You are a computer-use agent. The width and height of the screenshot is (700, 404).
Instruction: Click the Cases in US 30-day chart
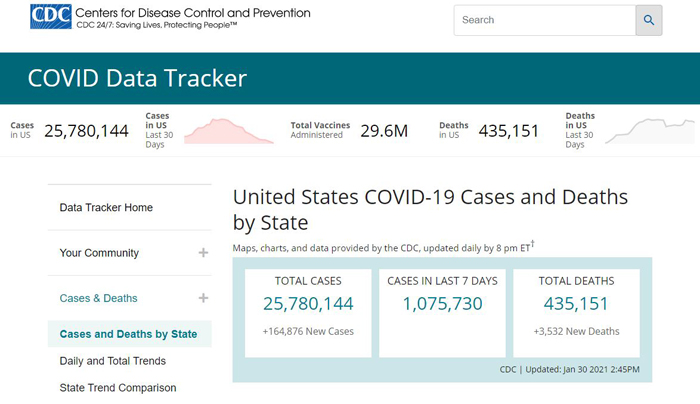coord(229,131)
